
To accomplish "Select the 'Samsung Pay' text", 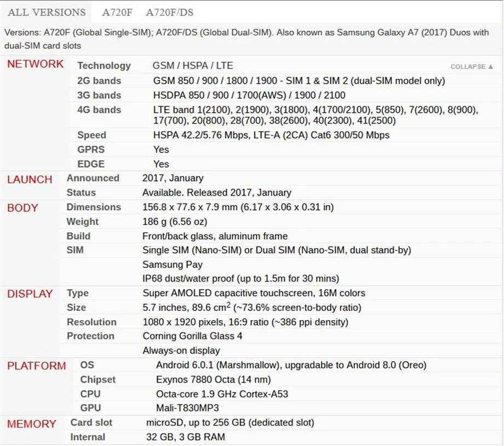I will tap(173, 265).
